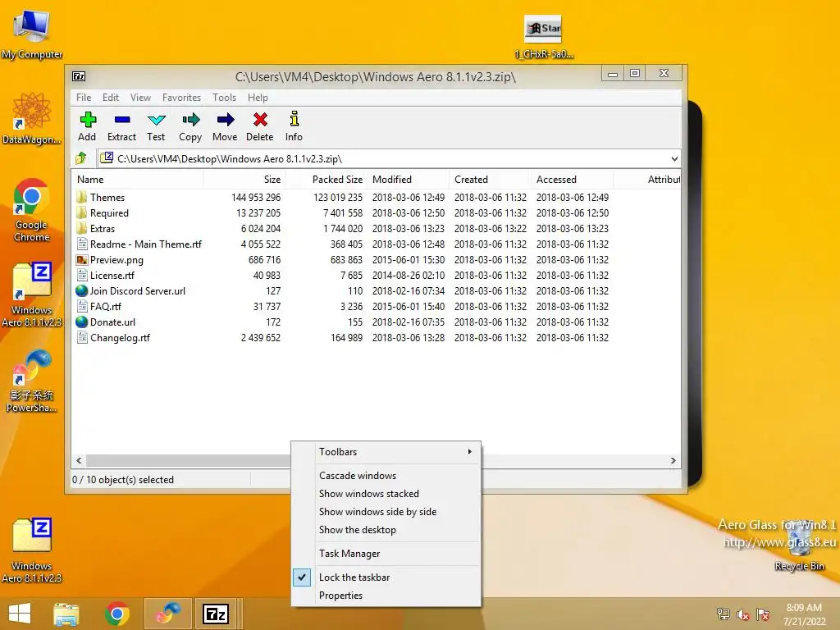The image size is (840, 630).
Task: Open the Edit menu
Action: tap(111, 98)
